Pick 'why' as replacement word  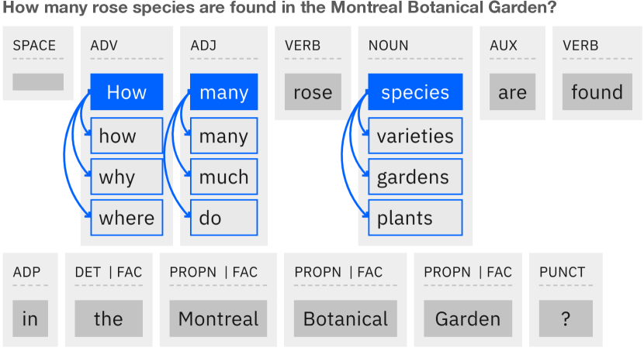click(126, 177)
